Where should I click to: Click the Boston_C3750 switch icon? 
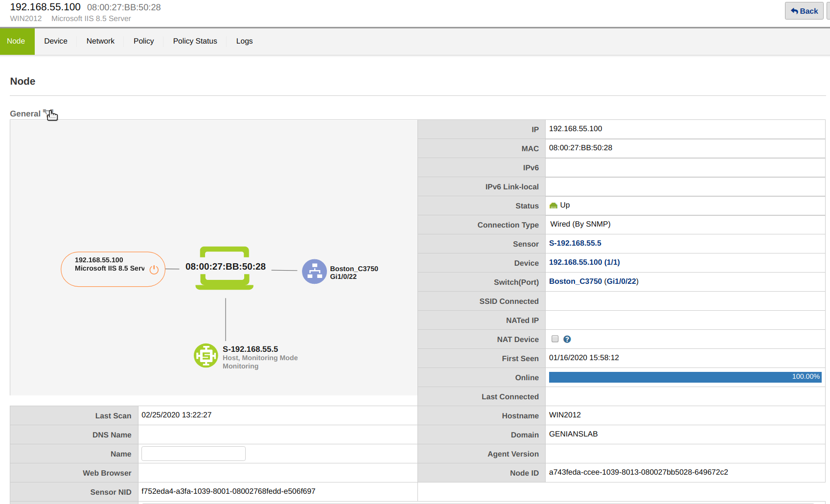pos(314,272)
